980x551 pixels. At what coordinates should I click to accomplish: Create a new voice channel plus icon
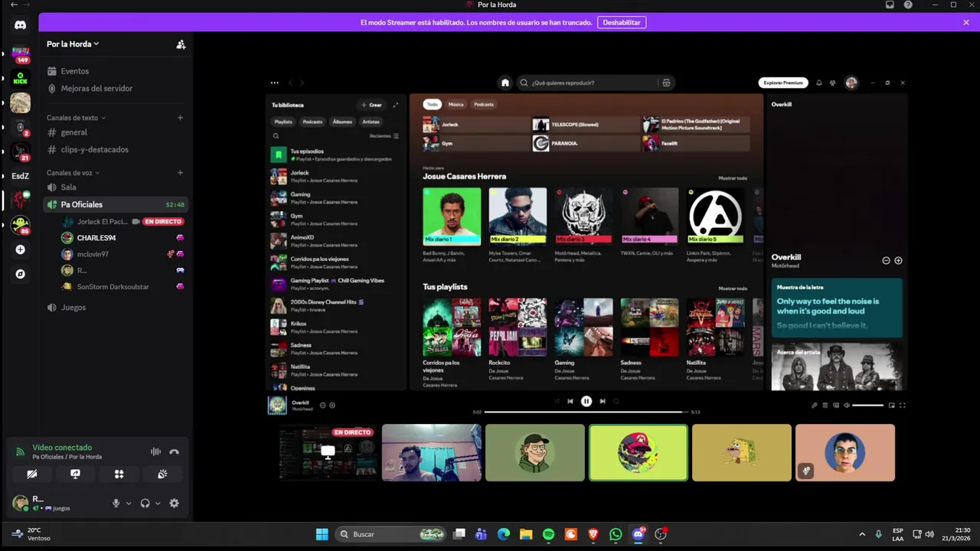tap(181, 173)
